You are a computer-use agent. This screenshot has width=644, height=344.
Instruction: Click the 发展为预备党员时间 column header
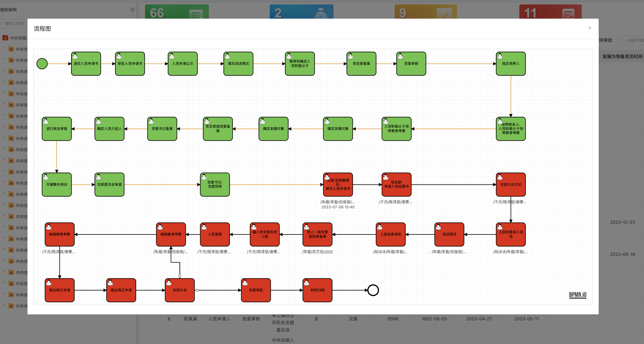(x=622, y=56)
